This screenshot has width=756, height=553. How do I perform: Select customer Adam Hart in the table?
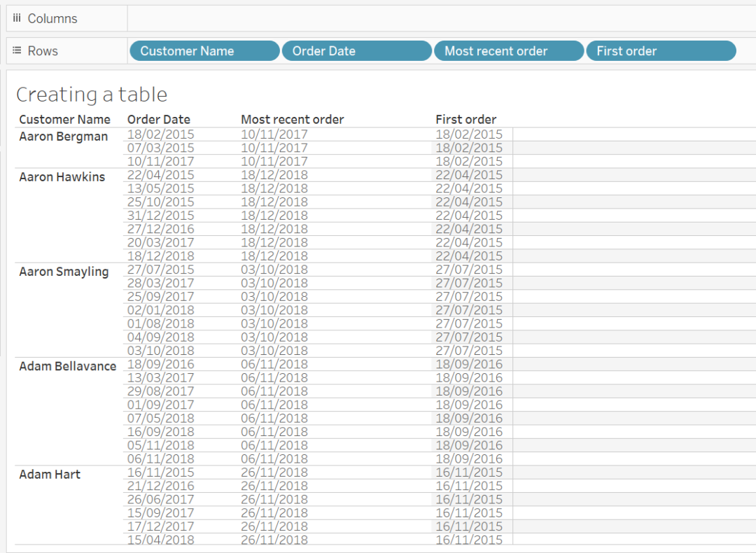point(49,474)
